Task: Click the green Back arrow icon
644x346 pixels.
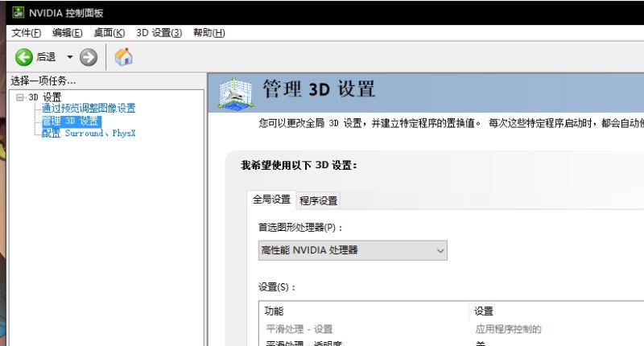Action: [24, 57]
